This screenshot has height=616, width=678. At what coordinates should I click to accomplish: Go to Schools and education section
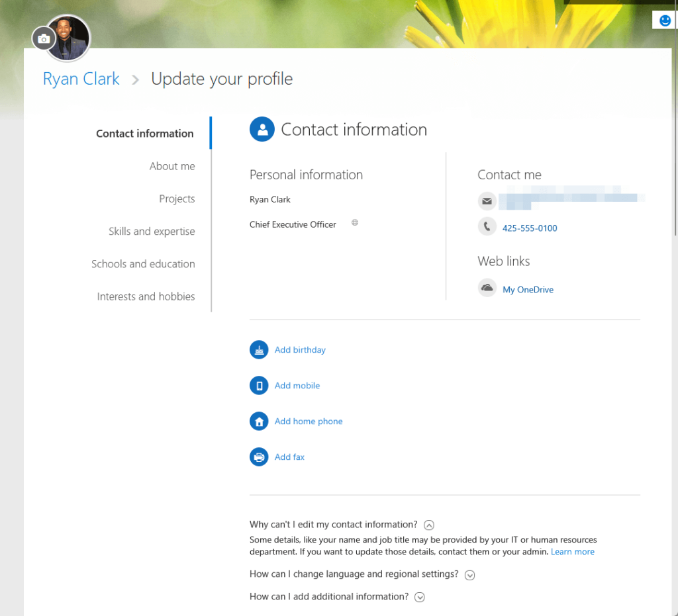(x=143, y=264)
